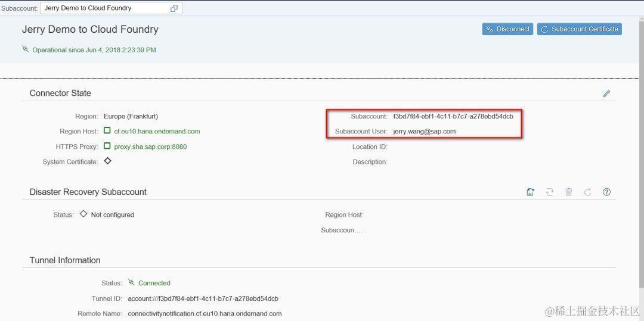Screen dimensions: 644x321
Task: Click Operational since Jun 4, 2018 text
Action: pyautogui.click(x=94, y=50)
